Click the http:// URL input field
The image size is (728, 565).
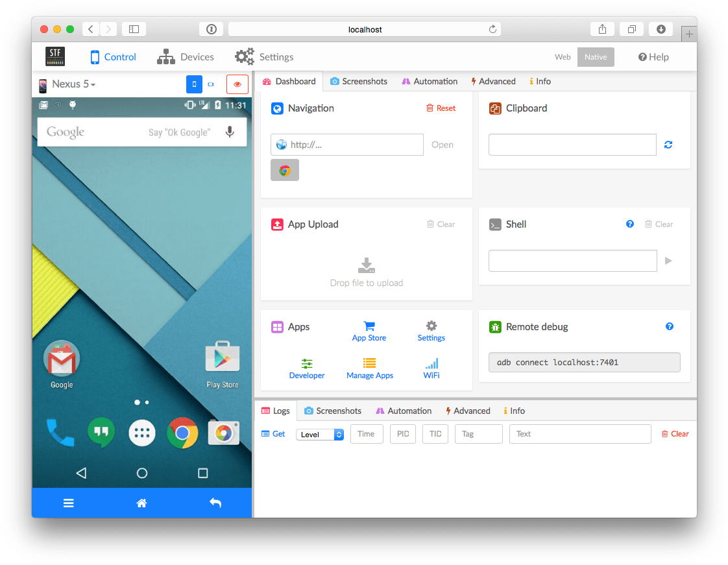coord(347,145)
